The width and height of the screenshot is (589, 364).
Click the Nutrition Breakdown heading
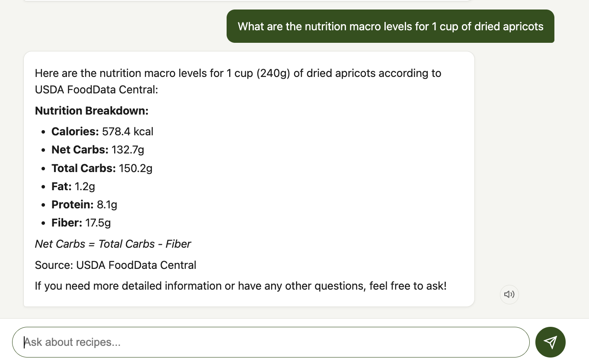92,111
